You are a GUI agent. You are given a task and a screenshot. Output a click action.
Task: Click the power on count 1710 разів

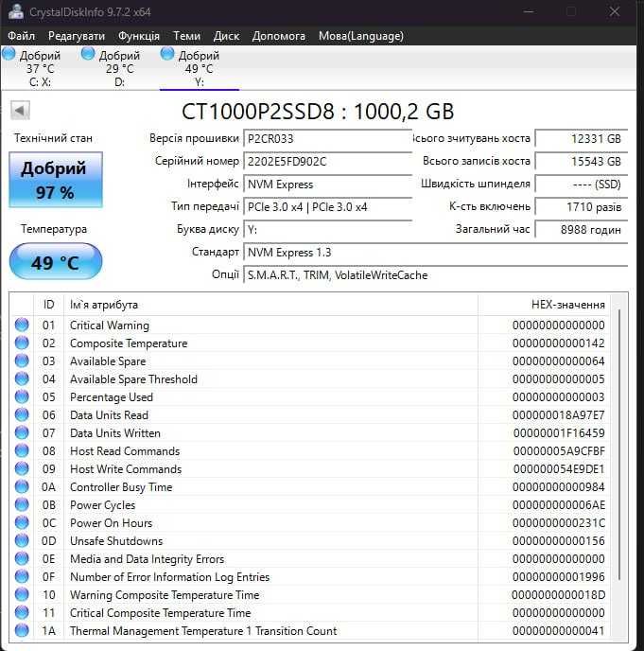click(582, 207)
